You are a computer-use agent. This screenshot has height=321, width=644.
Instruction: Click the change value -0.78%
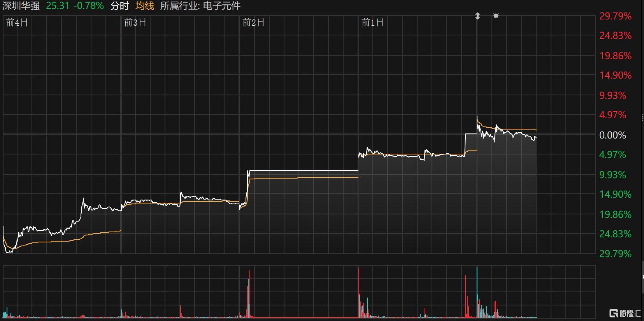pos(89,6)
